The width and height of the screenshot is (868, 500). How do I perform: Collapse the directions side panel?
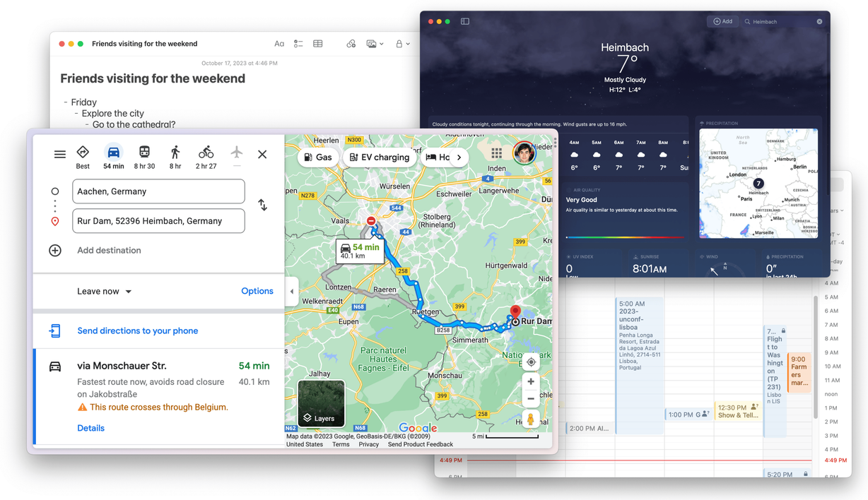(x=292, y=291)
